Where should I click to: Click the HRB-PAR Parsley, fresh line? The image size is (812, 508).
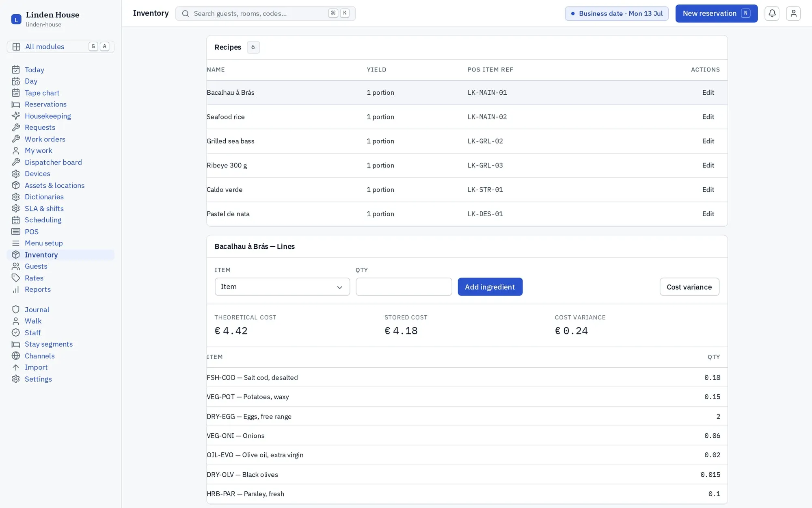(467, 494)
